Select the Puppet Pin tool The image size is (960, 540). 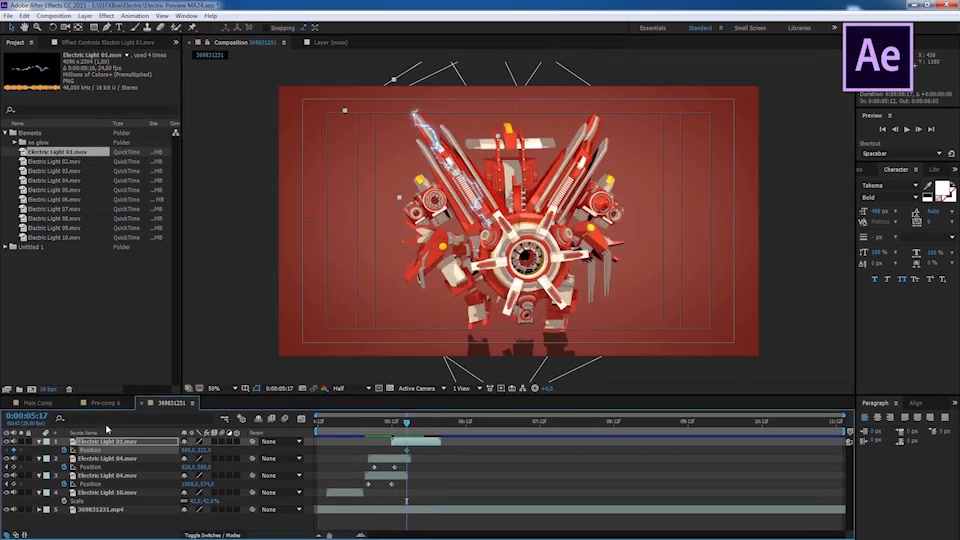click(x=192, y=28)
